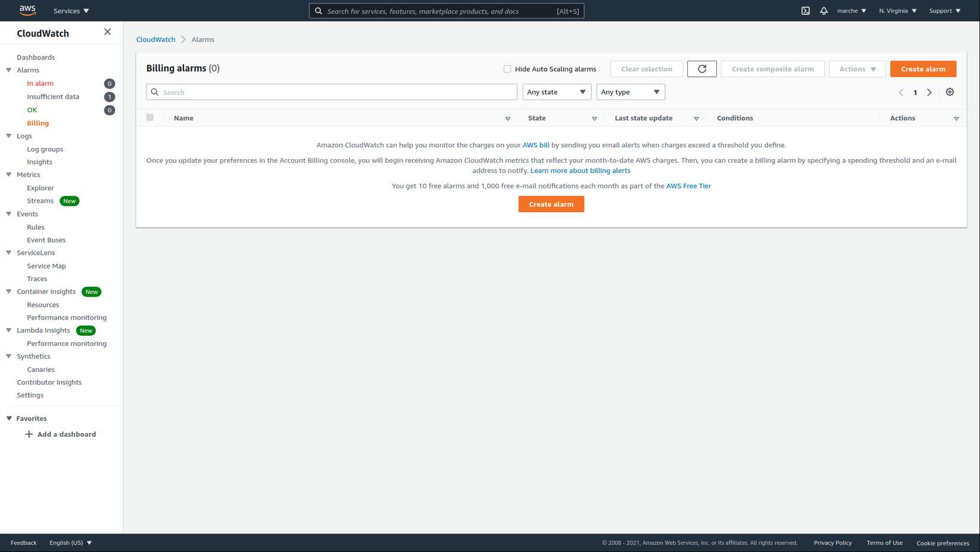Follow the AWS bill link
Image resolution: width=980 pixels, height=552 pixels.
(536, 145)
